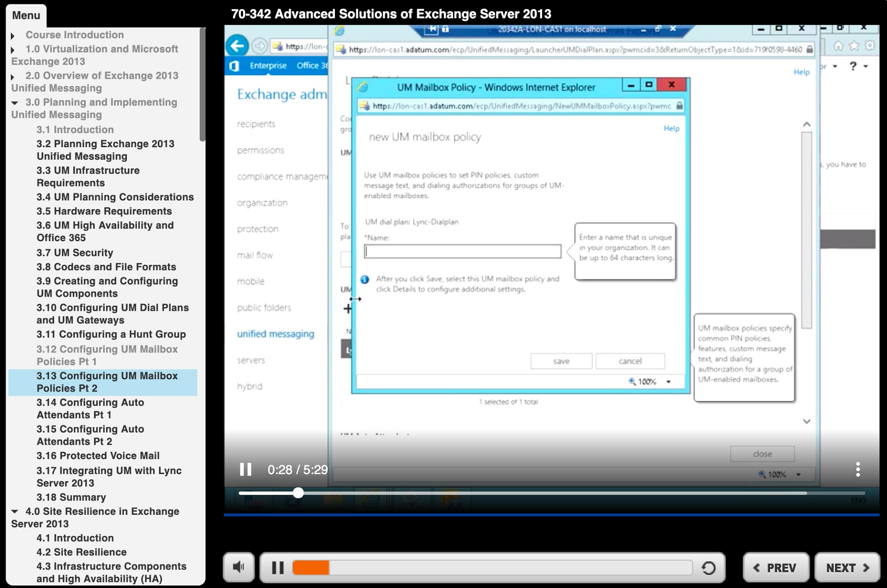Viewport: 887px width, 588px height.
Task: Mute the course player volume
Action: click(x=238, y=567)
